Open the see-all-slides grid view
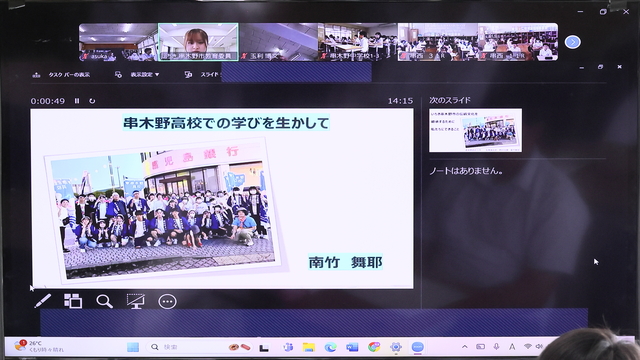 pos(73,301)
